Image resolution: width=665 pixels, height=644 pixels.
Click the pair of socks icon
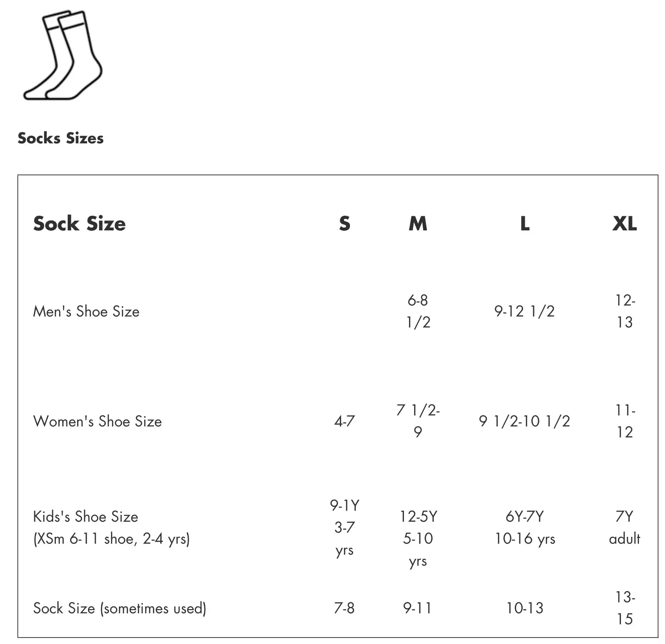[x=63, y=55]
